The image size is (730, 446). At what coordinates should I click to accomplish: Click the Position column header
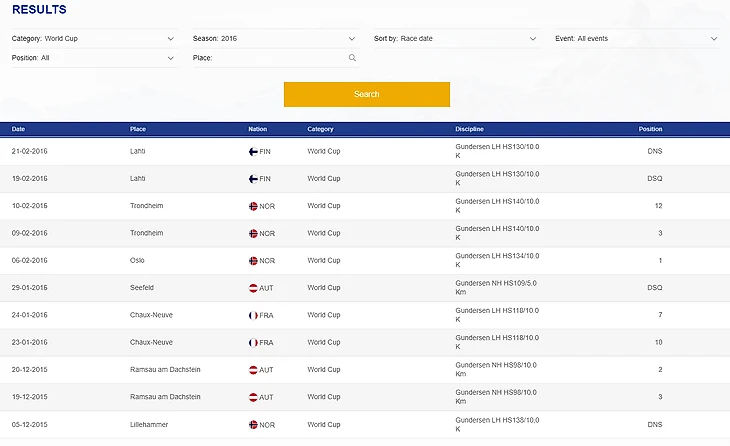point(650,129)
